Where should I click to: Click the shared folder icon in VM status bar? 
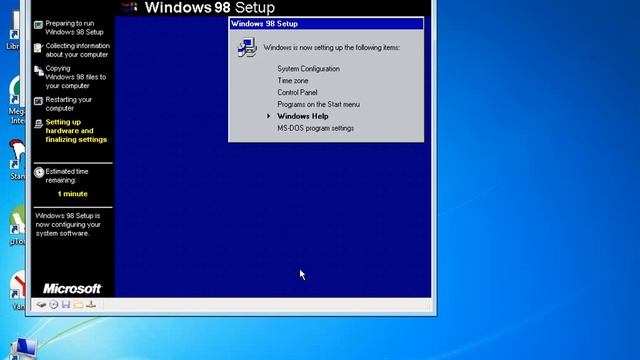point(78,304)
